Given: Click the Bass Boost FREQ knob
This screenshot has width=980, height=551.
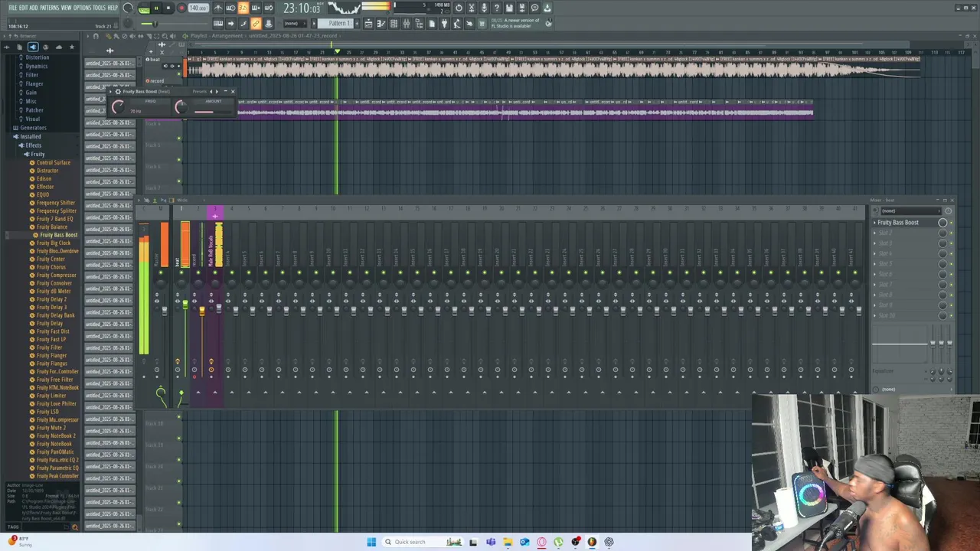Looking at the screenshot, I should coord(118,107).
